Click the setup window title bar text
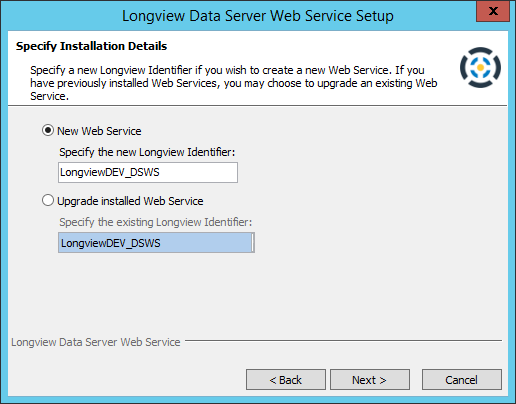The height and width of the screenshot is (404, 516). click(x=258, y=16)
